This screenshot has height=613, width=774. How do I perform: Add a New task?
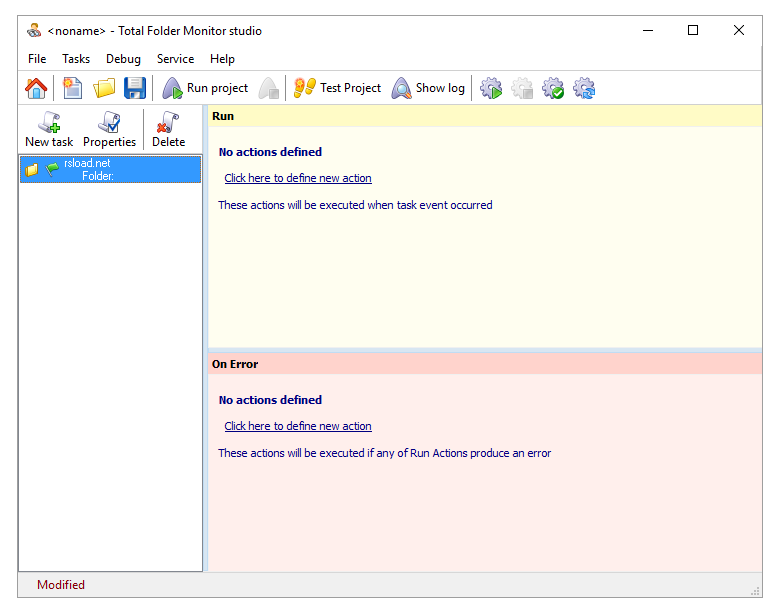click(49, 129)
